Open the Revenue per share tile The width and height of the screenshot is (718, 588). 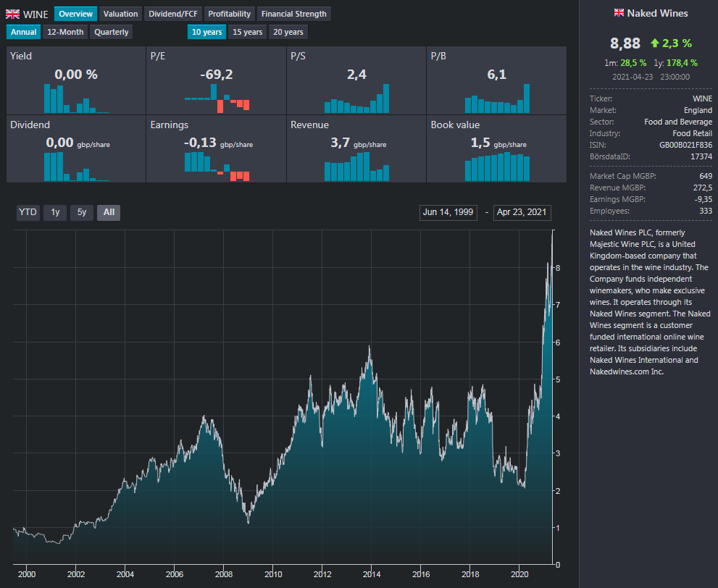pyautogui.click(x=356, y=148)
